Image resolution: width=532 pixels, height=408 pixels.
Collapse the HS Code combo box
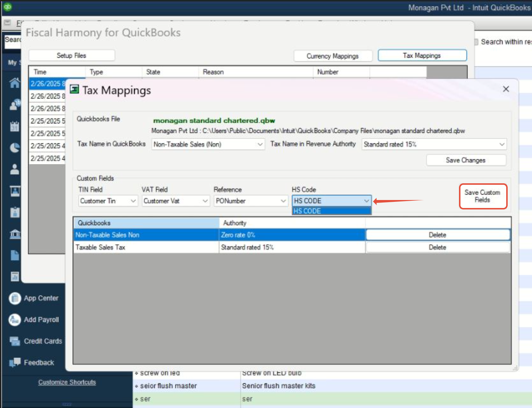click(366, 201)
